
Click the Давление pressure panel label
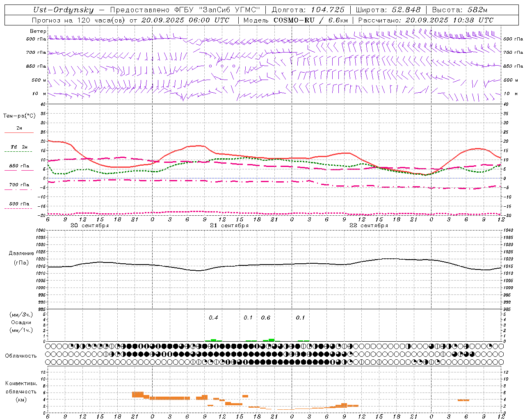[x=21, y=253]
